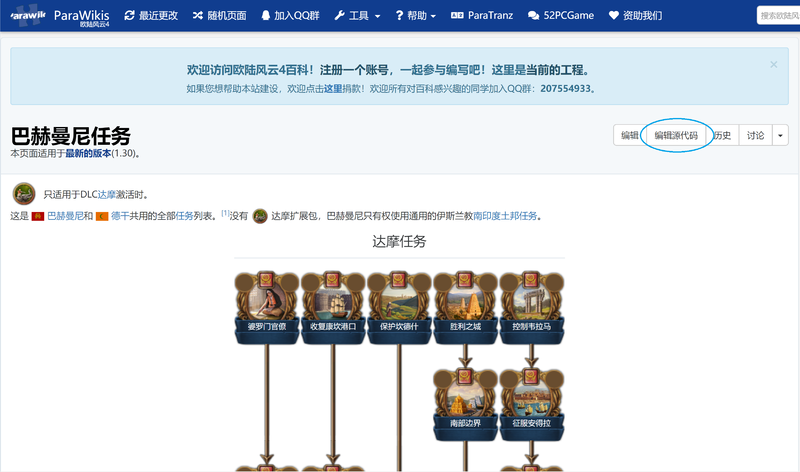The width and height of the screenshot is (800, 472).
Task: Select the 南部边界 mission icon
Action: [465, 404]
